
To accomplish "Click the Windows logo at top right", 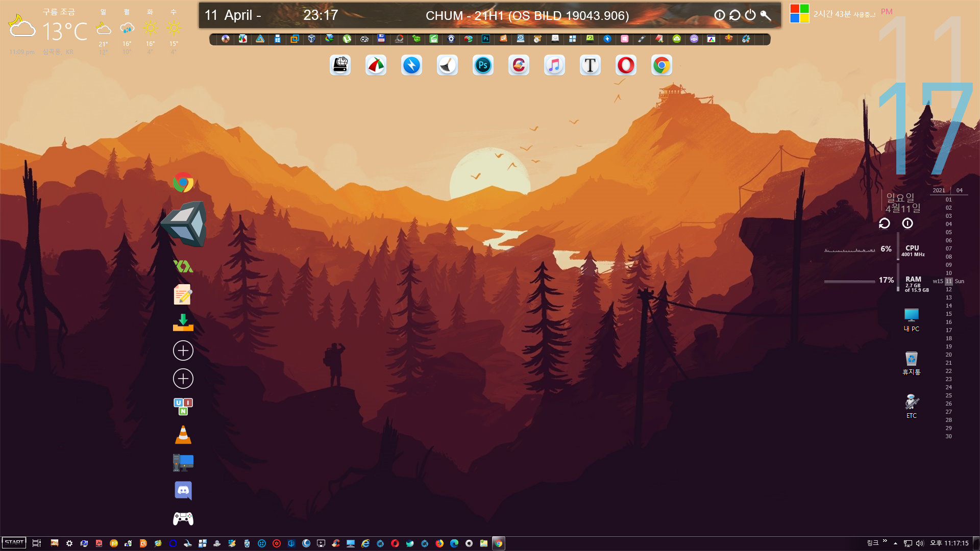I will pos(799,14).
